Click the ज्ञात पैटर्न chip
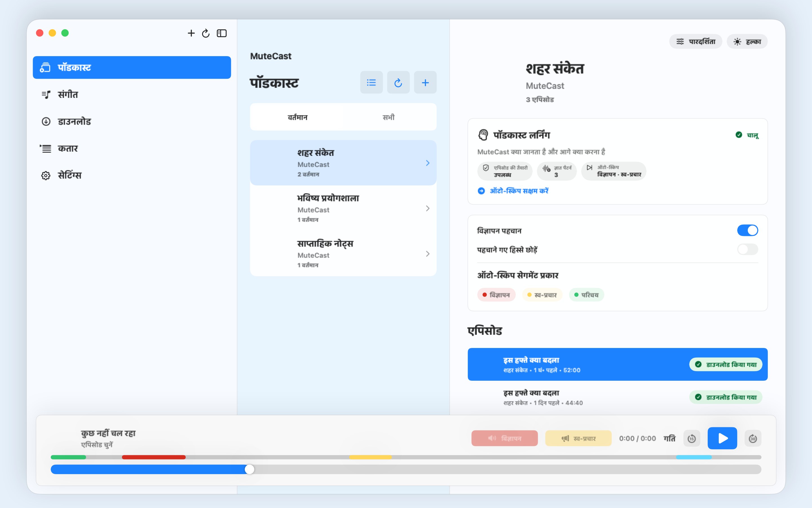 (557, 171)
